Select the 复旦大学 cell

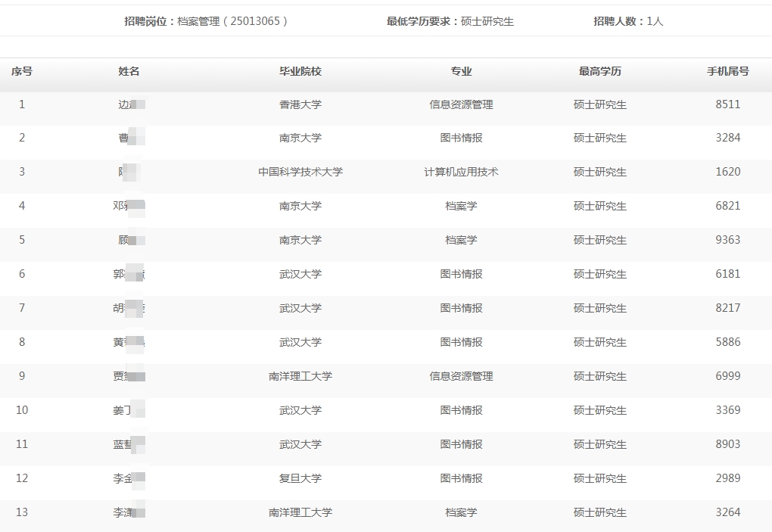(300, 478)
